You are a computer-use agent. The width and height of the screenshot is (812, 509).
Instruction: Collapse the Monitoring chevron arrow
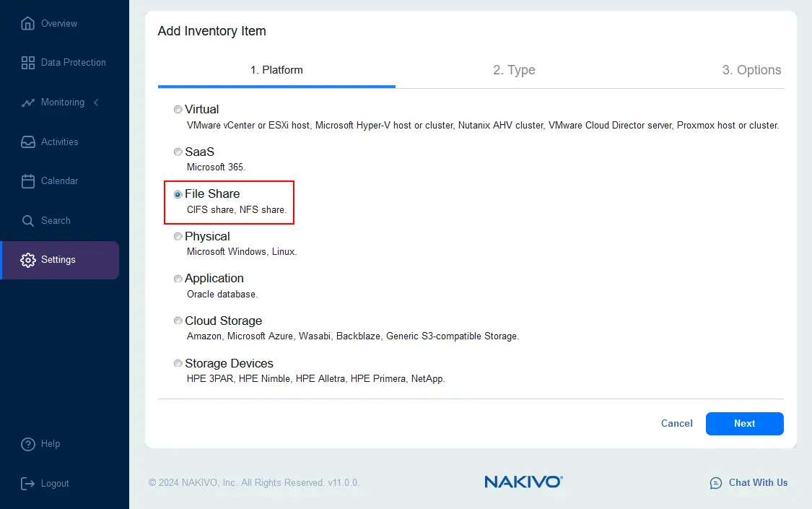(96, 103)
